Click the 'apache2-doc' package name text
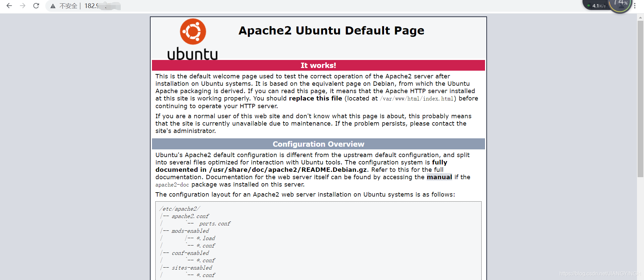Image resolution: width=644 pixels, height=280 pixels. coord(172,185)
